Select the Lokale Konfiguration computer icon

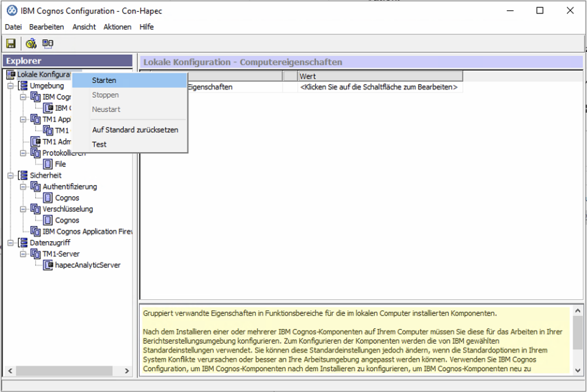[11, 74]
